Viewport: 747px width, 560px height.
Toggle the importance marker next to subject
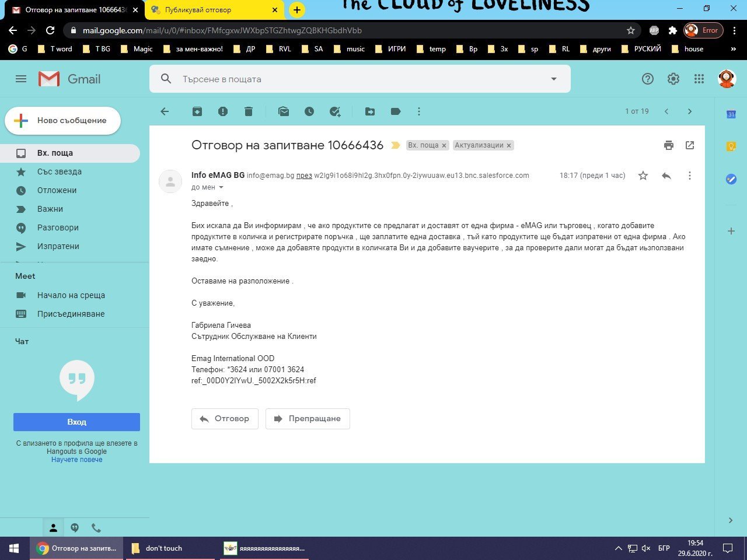coord(396,145)
